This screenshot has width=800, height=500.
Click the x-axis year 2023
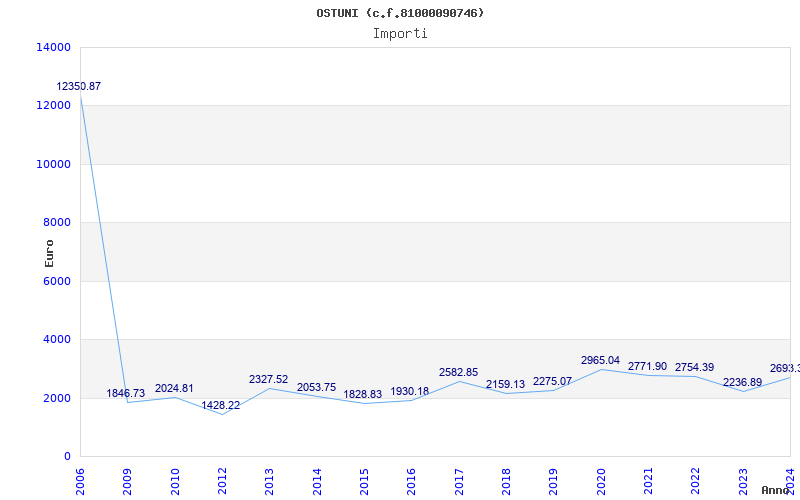click(x=743, y=482)
